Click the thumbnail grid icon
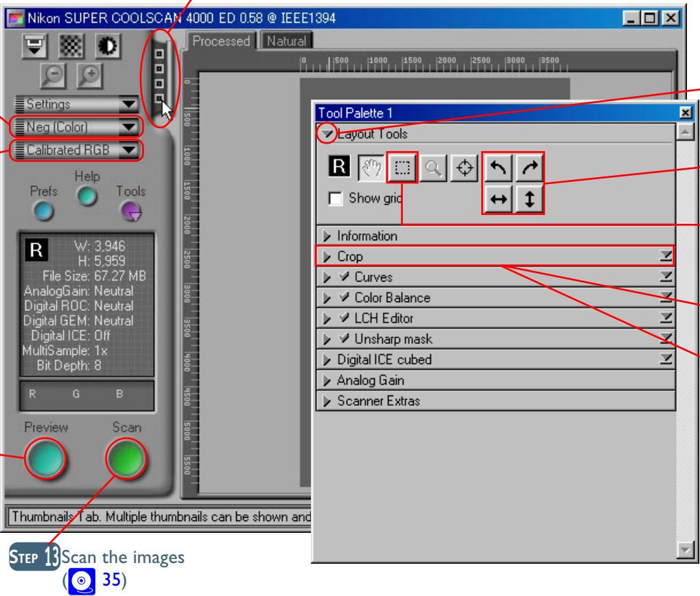 tap(71, 45)
